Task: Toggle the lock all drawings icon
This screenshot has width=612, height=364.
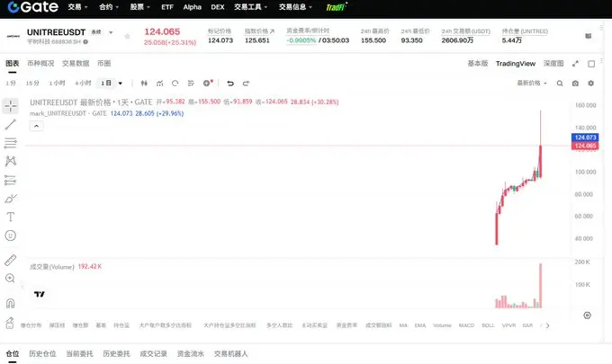Action: (x=11, y=323)
